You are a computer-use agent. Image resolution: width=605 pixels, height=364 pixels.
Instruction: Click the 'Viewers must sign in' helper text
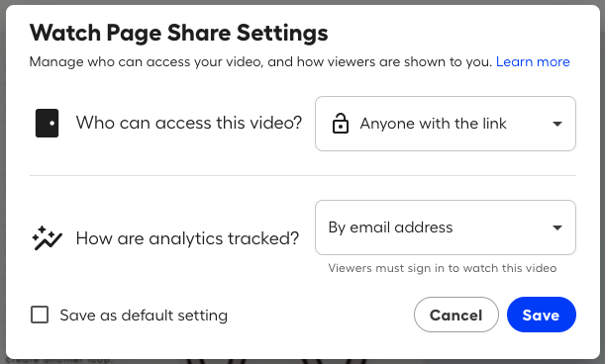pos(443,268)
